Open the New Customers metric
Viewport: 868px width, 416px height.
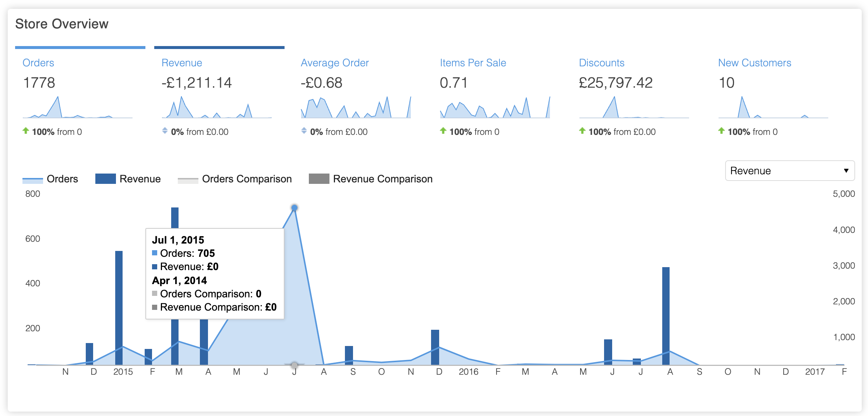coord(754,63)
